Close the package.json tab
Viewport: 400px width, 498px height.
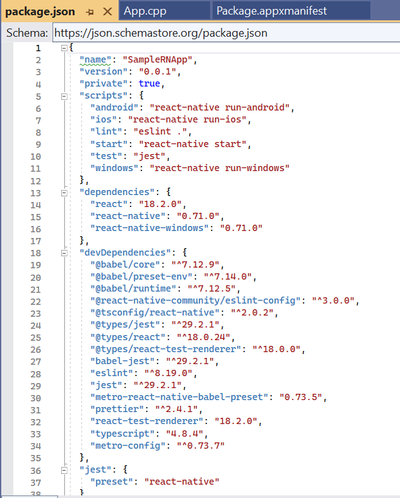pyautogui.click(x=107, y=12)
